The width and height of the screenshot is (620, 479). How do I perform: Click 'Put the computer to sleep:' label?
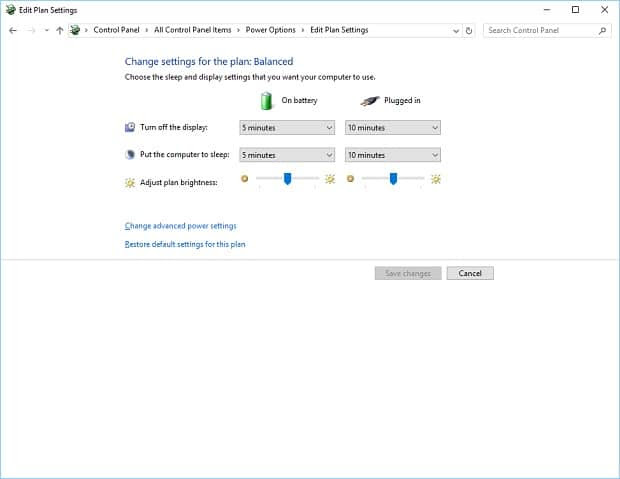(x=185, y=155)
